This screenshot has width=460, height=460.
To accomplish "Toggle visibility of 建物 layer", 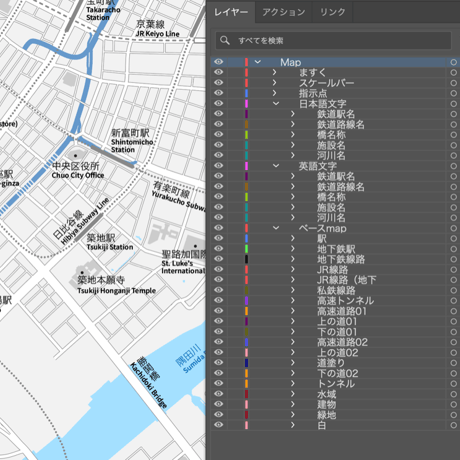I will (x=219, y=404).
